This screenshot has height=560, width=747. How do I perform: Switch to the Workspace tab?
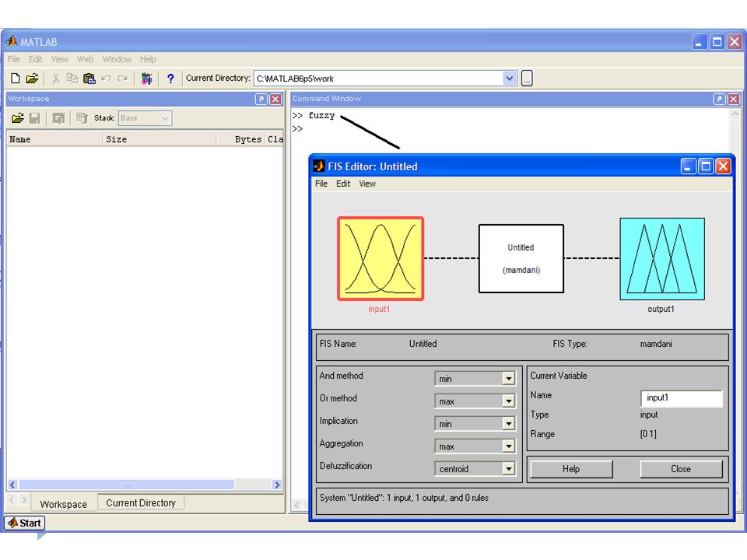pyautogui.click(x=63, y=504)
